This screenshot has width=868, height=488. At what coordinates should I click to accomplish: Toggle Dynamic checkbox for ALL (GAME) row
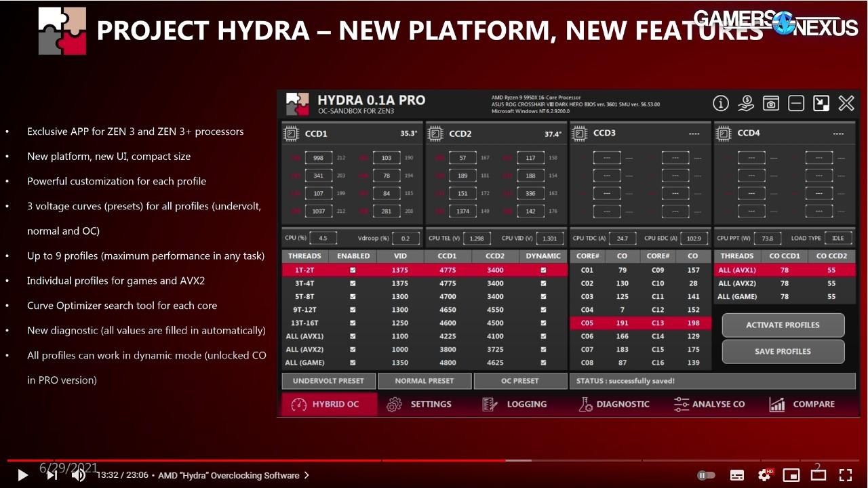click(x=543, y=363)
